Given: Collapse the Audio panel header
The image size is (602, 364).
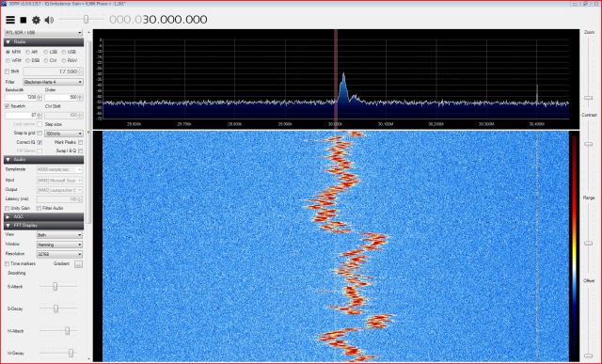Looking at the screenshot, I should 44,160.
